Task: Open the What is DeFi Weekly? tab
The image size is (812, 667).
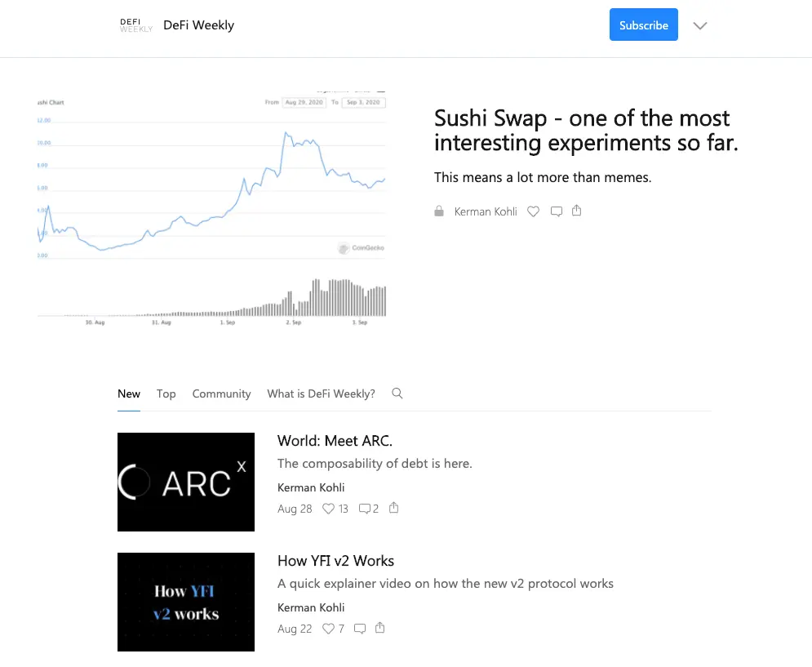Action: (321, 394)
